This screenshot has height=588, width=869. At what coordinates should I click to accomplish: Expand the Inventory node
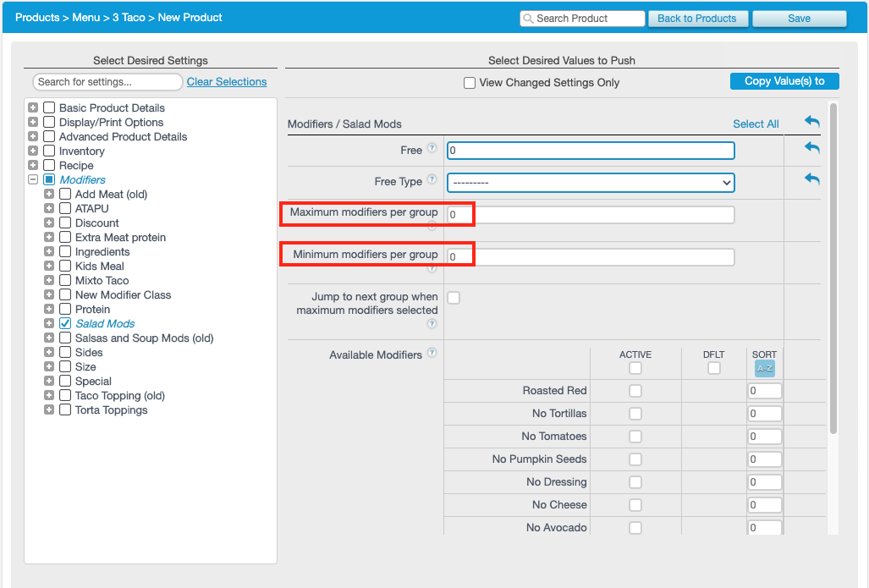click(33, 151)
